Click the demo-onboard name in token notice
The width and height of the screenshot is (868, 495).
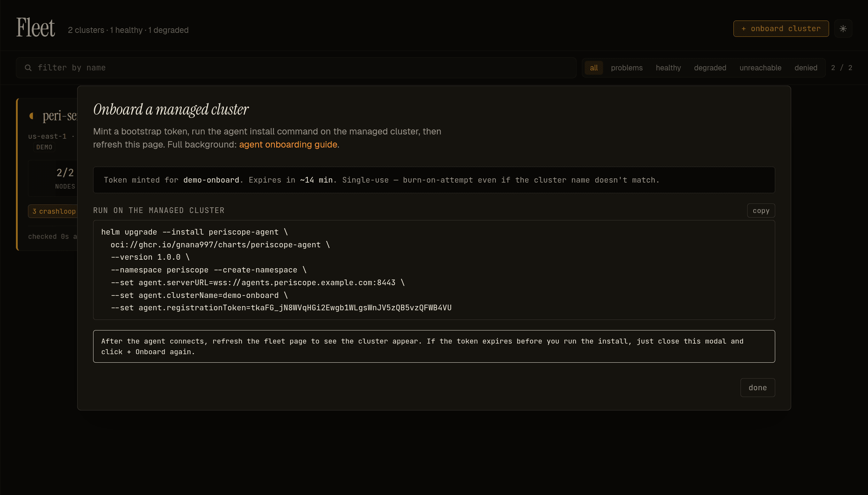click(211, 180)
